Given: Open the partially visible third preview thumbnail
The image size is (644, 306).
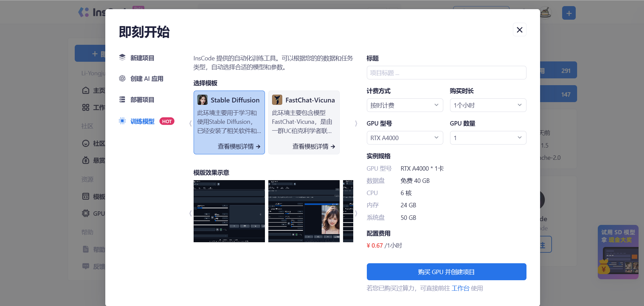Looking at the screenshot, I should tap(348, 211).
